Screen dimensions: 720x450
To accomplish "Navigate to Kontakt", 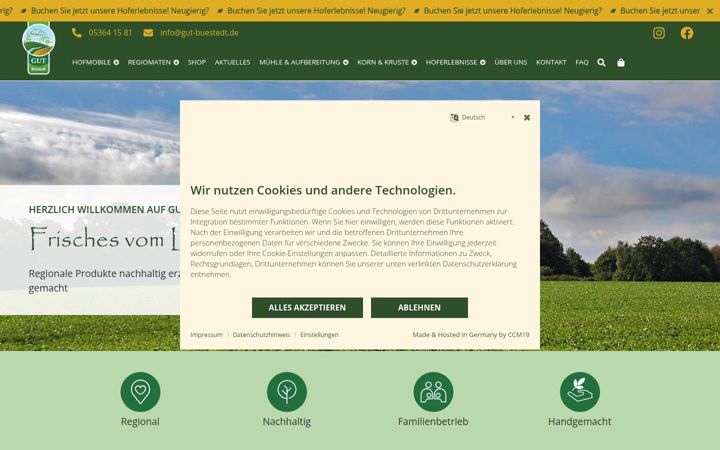I will (551, 62).
